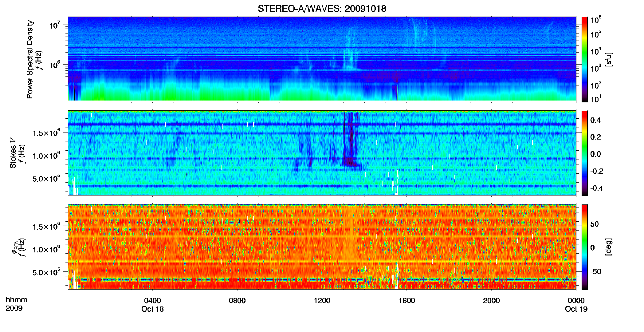Click the [deg] colorbar unit label
644x332 pixels.
click(609, 247)
